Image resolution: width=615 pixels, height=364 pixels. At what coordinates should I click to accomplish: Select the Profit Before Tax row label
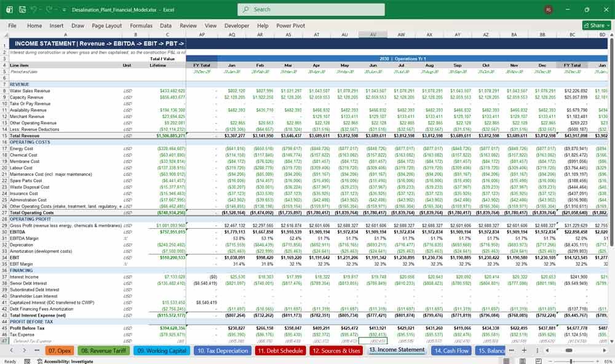point(27,328)
